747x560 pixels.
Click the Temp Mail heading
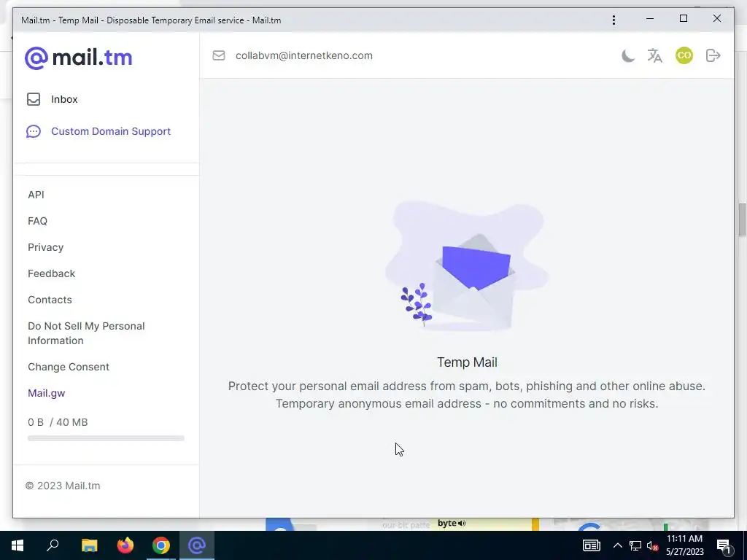click(x=467, y=362)
